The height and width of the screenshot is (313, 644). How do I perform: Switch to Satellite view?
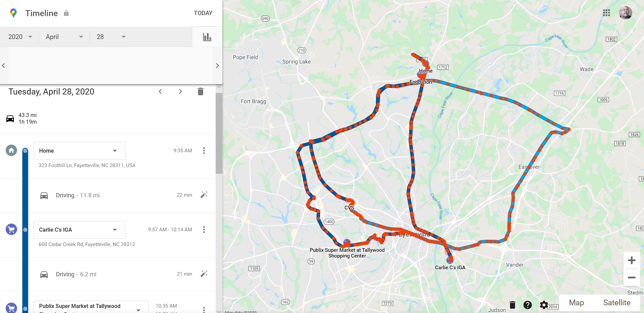pos(617,303)
